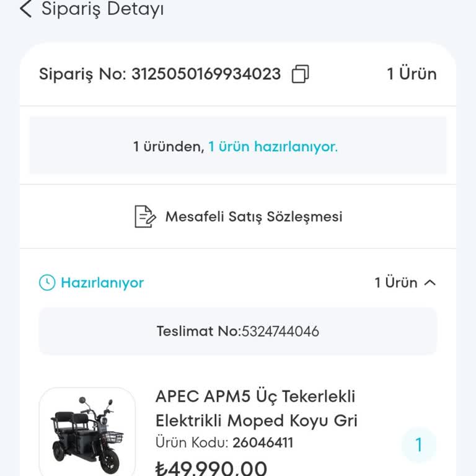The width and height of the screenshot is (476, 476).
Task: Click the Sipariş No order number text
Action: 160,74
